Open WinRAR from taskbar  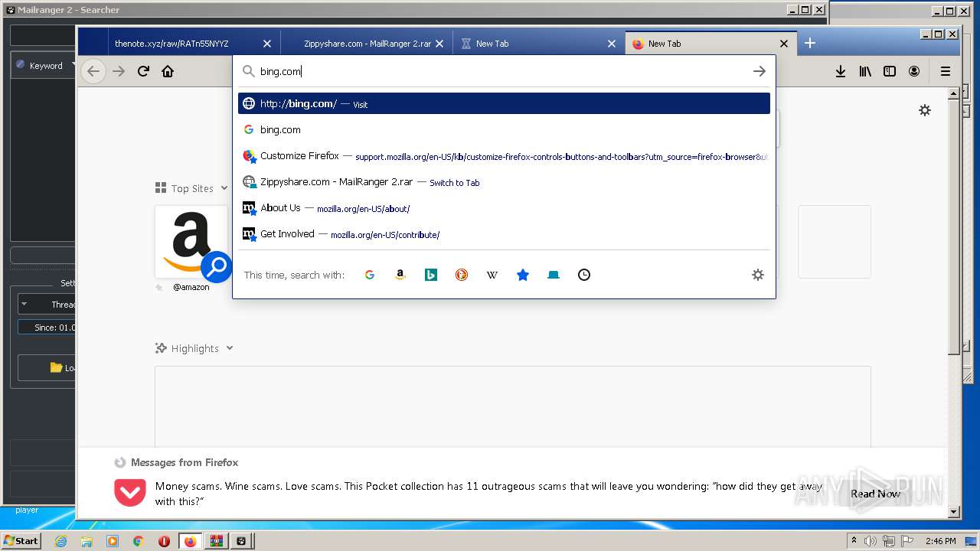(x=216, y=541)
